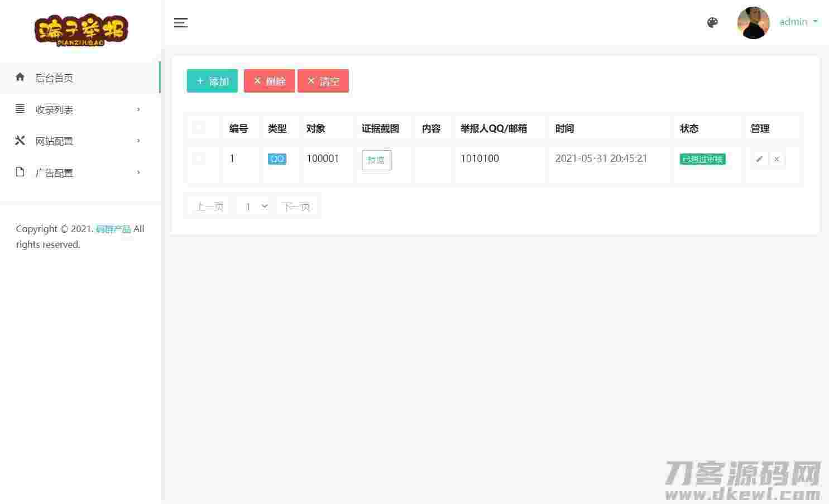This screenshot has height=504, width=829.
Task: Click the 添加 add button
Action: [212, 81]
